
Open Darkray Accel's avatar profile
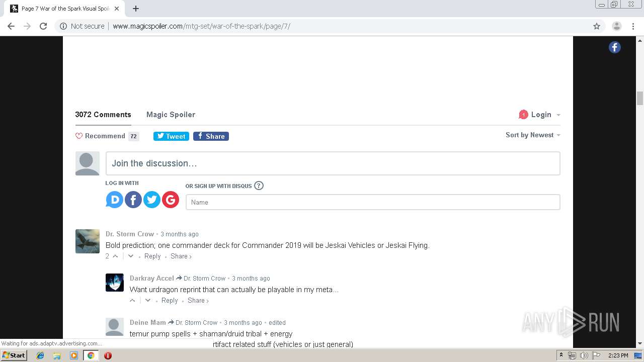(x=115, y=283)
